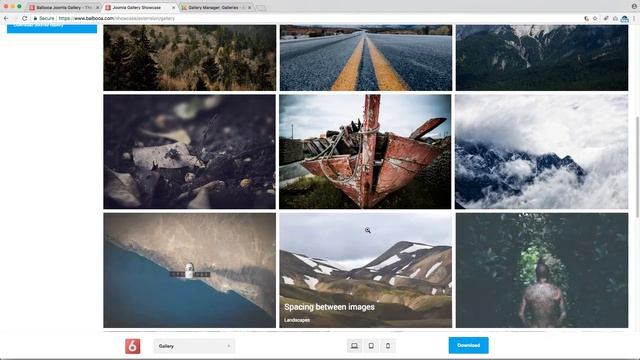Close the Balbooa Joomla Gallery tab

pos(98,7)
